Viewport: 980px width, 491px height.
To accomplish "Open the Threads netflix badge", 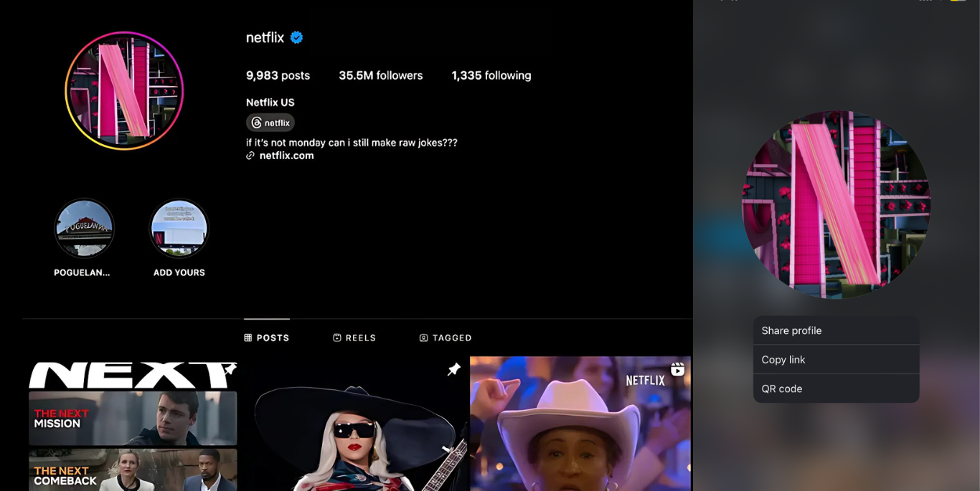I will (270, 123).
